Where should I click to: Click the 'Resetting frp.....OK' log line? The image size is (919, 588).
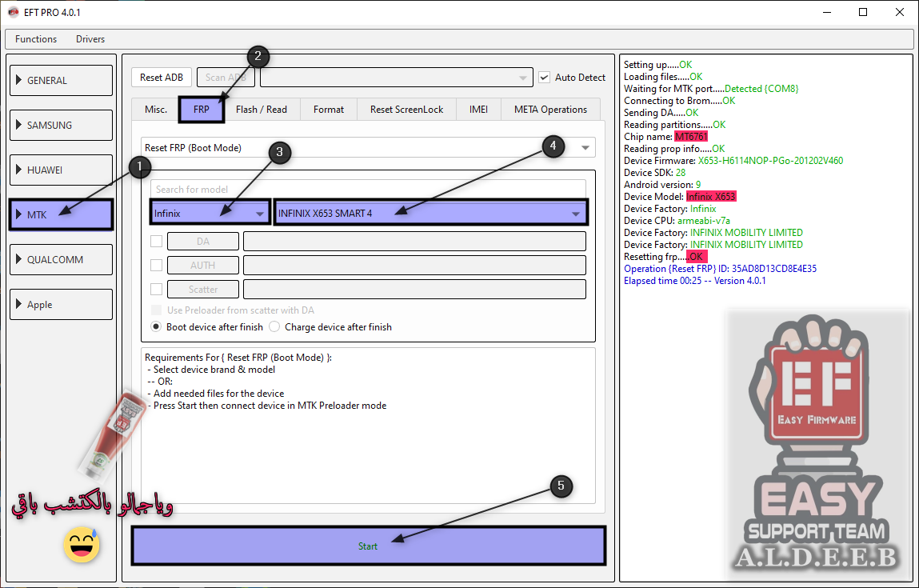pos(665,257)
